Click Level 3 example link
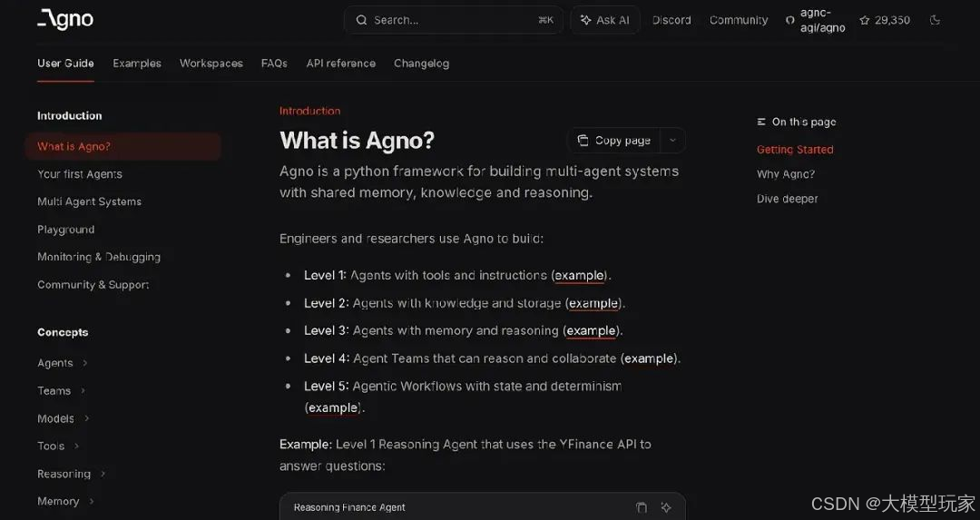 591,330
